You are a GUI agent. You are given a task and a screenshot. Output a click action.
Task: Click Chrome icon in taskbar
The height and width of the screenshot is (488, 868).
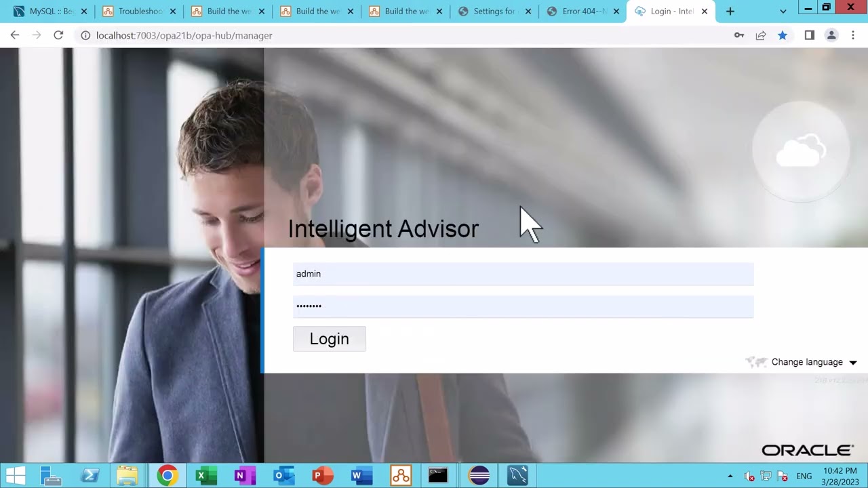[167, 476]
